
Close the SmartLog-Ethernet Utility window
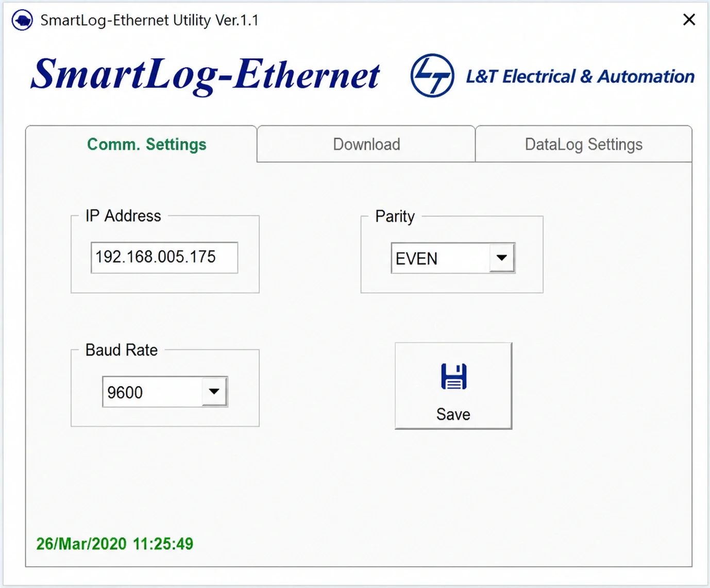tap(689, 20)
